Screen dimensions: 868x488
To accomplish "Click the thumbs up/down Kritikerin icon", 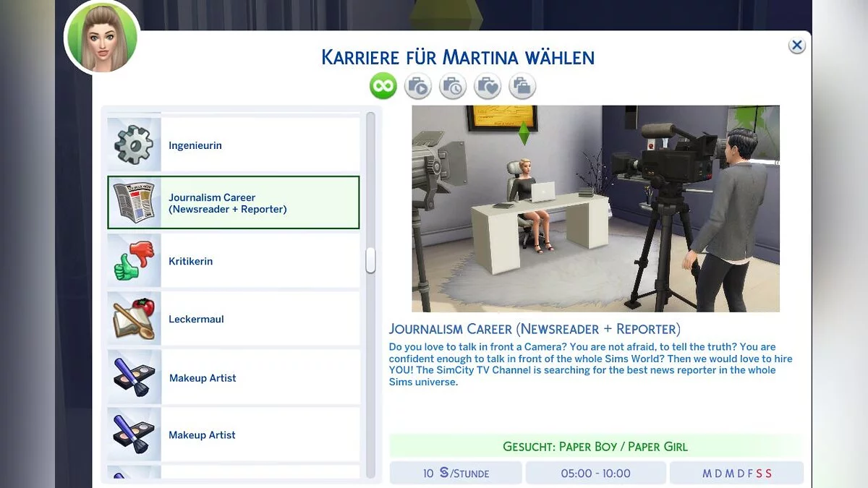I will pos(134,261).
